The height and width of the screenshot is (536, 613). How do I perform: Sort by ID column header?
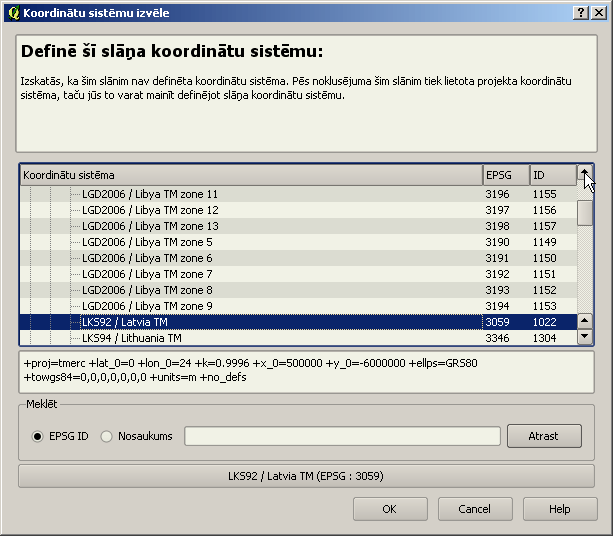coord(554,175)
